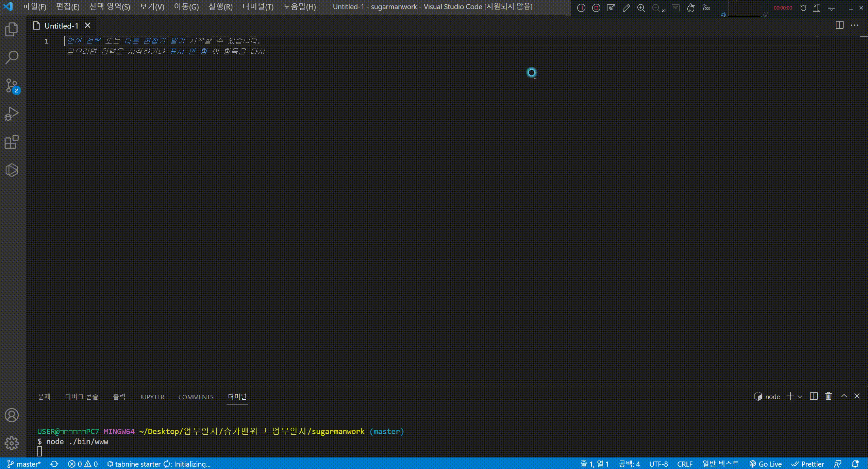Viewport: 868px width, 469px height.
Task: Open the Search view icon
Action: (12, 57)
